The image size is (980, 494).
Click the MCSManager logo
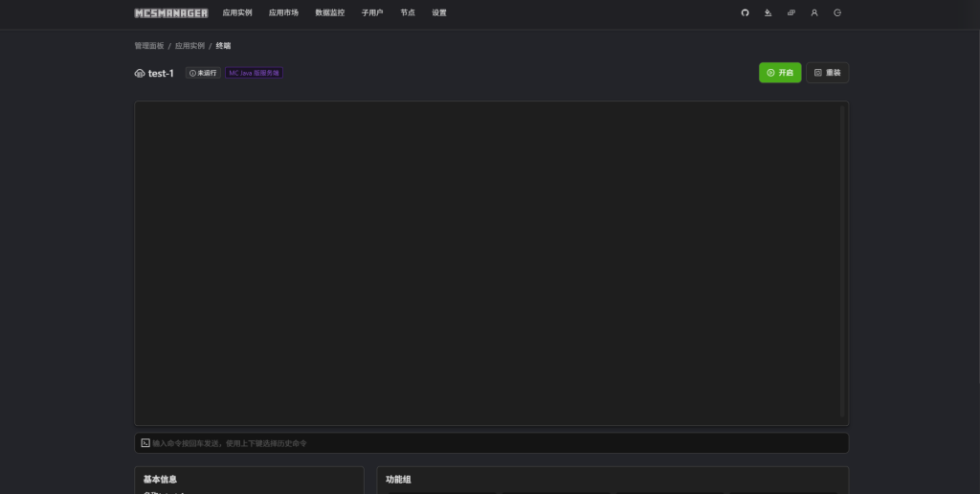171,13
